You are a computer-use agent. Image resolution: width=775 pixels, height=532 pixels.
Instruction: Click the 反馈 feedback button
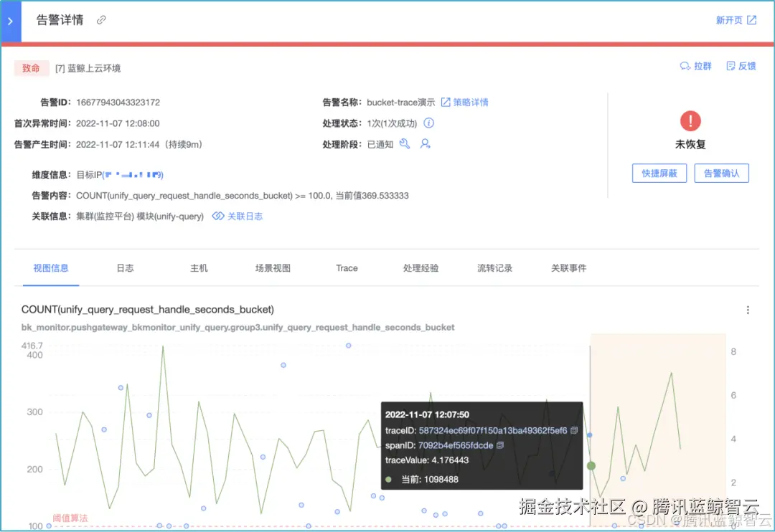(x=741, y=66)
